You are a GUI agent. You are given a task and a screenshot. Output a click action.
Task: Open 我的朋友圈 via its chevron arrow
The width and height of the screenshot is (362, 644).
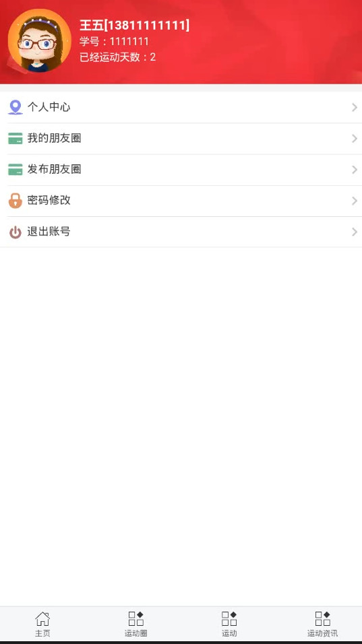(354, 138)
